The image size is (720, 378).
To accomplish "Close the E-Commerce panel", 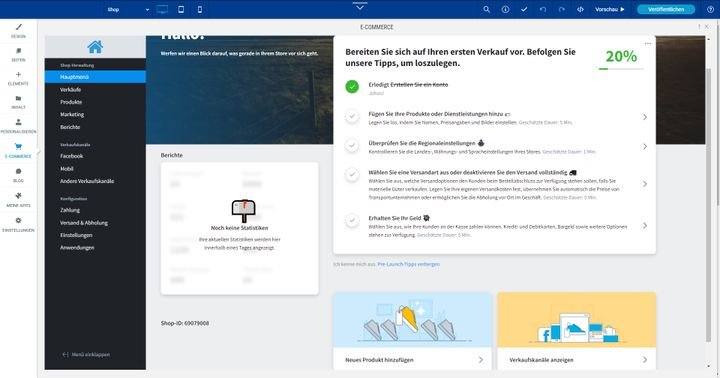I will 706,27.
